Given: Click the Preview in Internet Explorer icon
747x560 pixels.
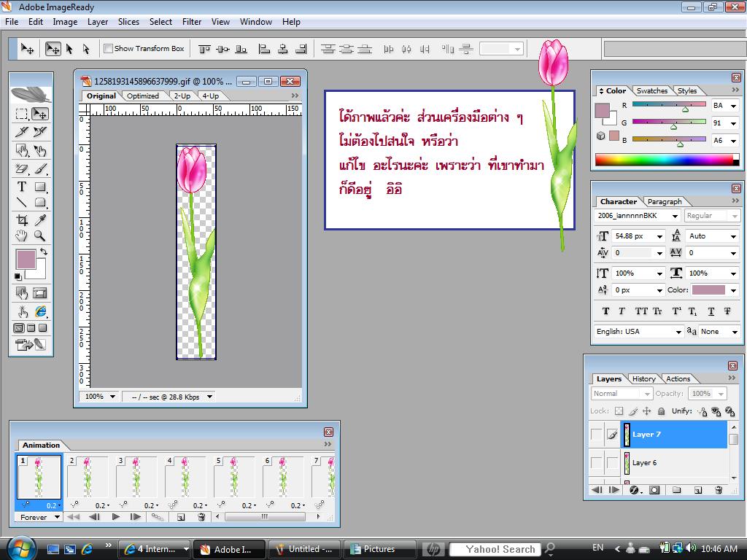Looking at the screenshot, I should click(x=41, y=312).
